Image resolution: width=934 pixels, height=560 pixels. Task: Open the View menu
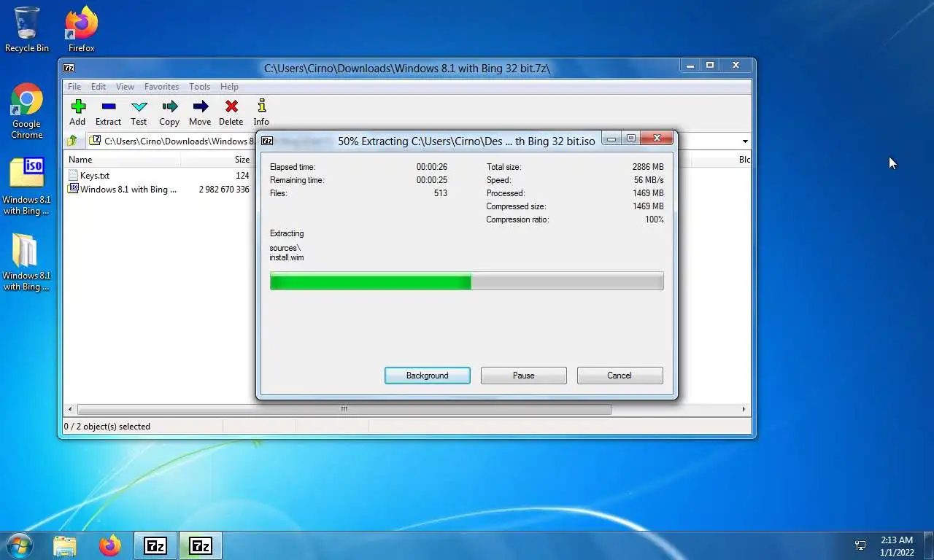[x=125, y=86]
